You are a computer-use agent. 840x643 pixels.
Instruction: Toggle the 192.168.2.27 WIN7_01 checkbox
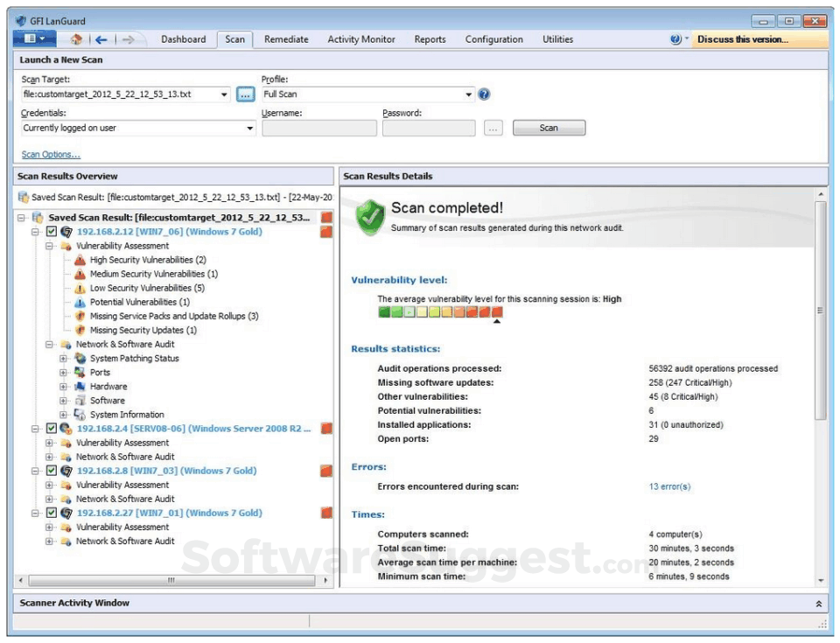click(x=51, y=513)
